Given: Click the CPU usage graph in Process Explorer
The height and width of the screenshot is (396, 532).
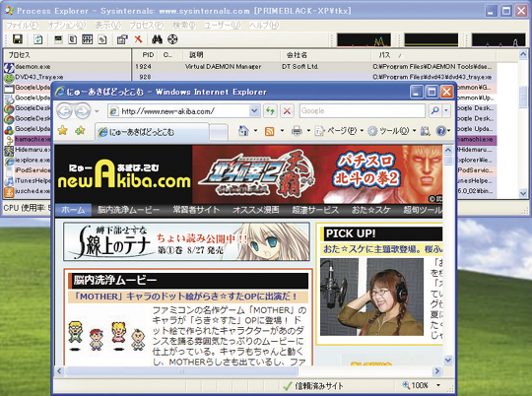Looking at the screenshot, I should [364, 39].
